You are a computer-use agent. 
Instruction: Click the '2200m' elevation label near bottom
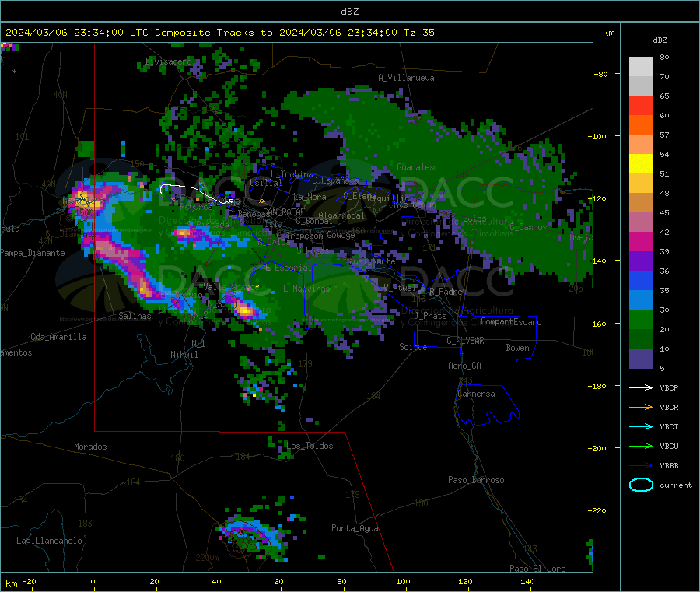pos(207,558)
